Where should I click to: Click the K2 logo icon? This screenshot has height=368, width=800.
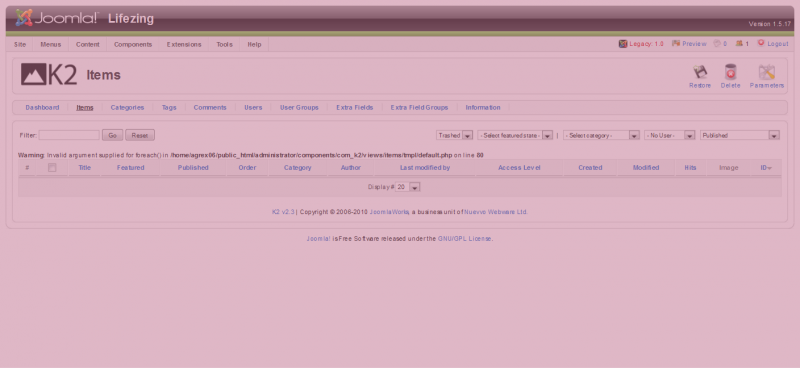point(49,75)
